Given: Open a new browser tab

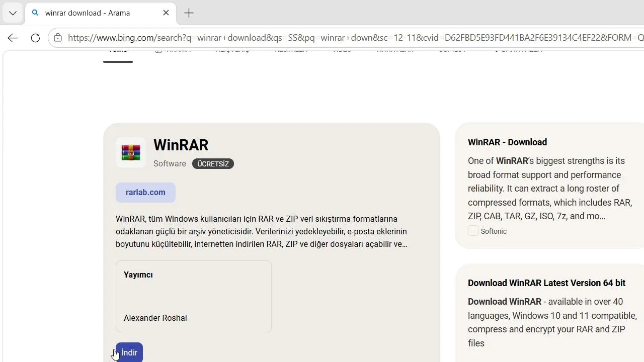Looking at the screenshot, I should click(189, 13).
